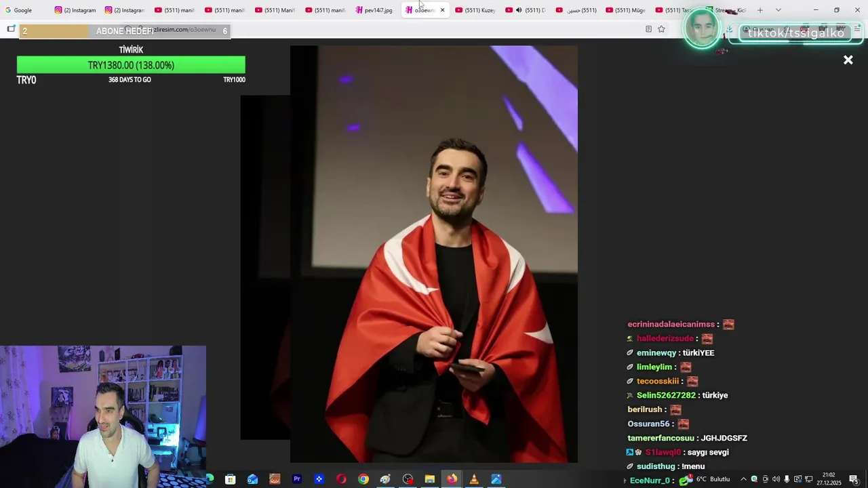Click chat username limleylim

(x=654, y=367)
